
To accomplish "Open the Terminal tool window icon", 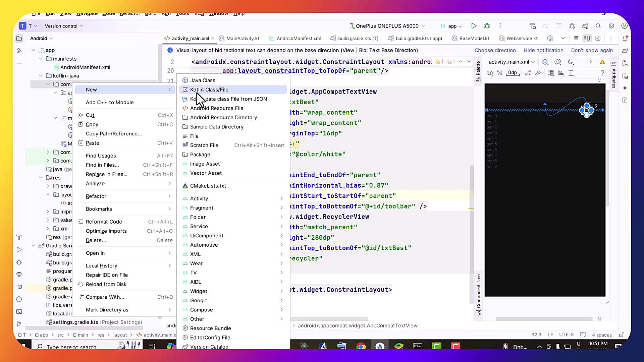I will coord(19,311).
